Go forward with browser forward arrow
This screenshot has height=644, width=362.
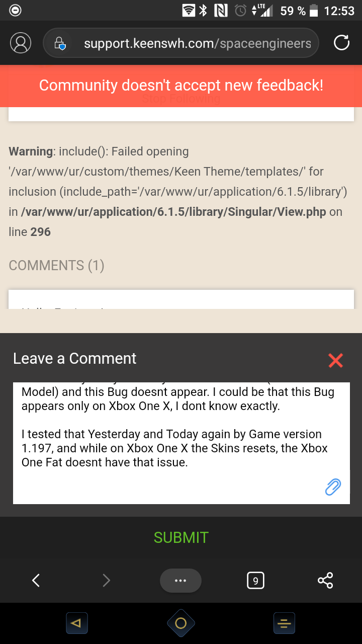pos(106,581)
